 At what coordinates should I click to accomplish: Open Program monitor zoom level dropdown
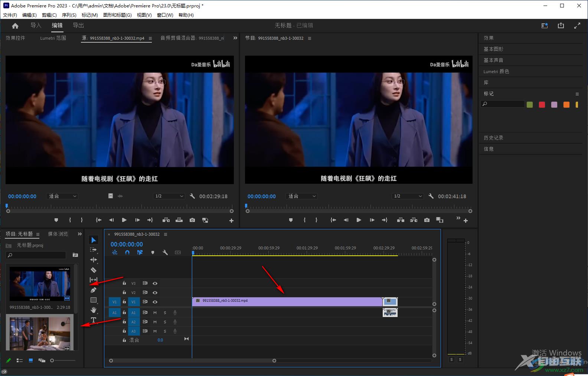(302, 196)
